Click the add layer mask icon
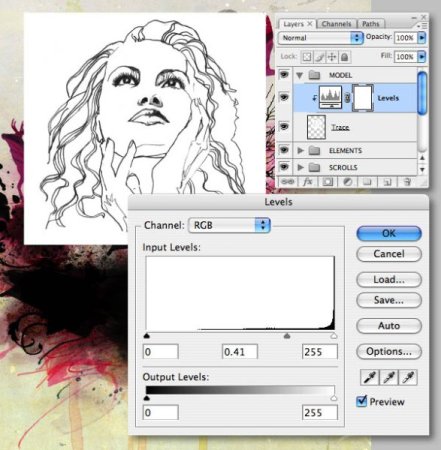The image size is (441, 450). coord(327,182)
